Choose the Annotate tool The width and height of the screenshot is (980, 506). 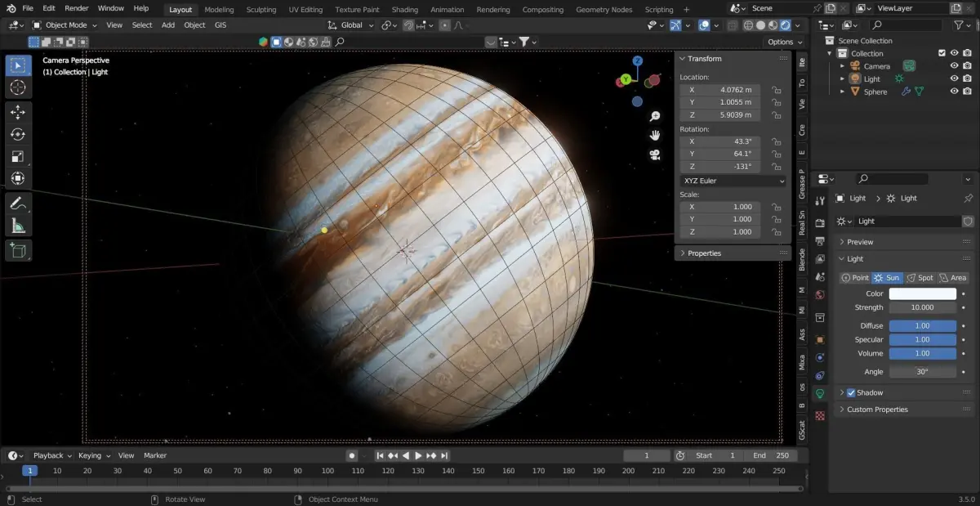(18, 204)
